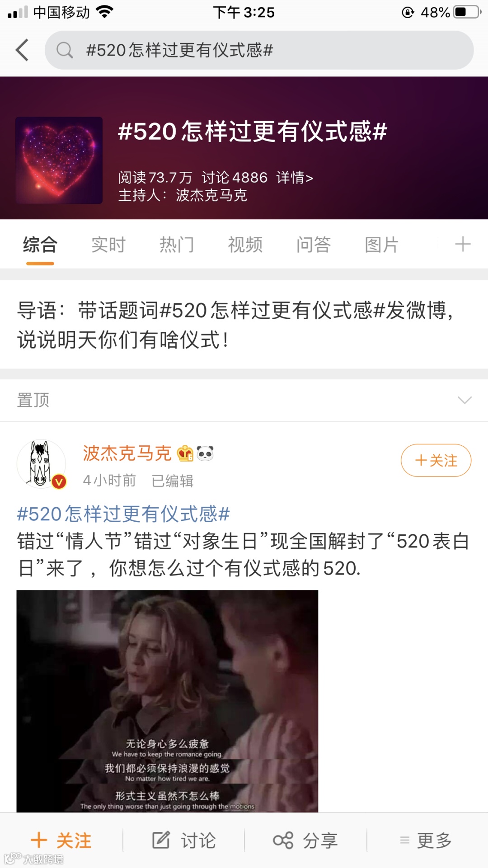Toggle follow with +关注 button on post
The height and width of the screenshot is (868, 488).
click(x=436, y=460)
